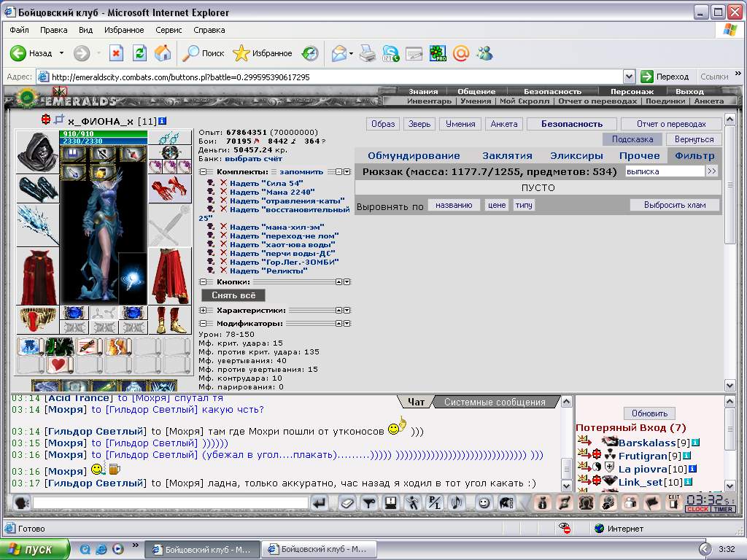Switch to the Эликсиры tab
The height and width of the screenshot is (560, 747).
(x=576, y=156)
